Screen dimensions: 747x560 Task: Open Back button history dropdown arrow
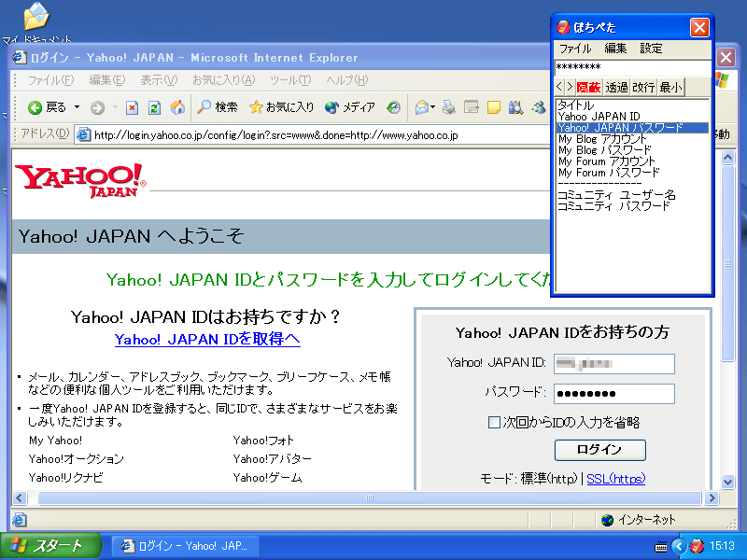click(77, 107)
